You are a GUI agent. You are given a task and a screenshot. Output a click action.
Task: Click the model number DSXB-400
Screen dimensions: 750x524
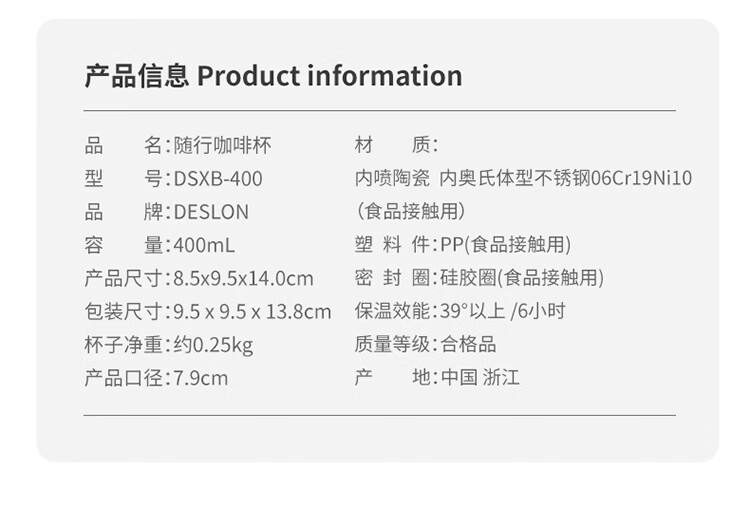[218, 179]
